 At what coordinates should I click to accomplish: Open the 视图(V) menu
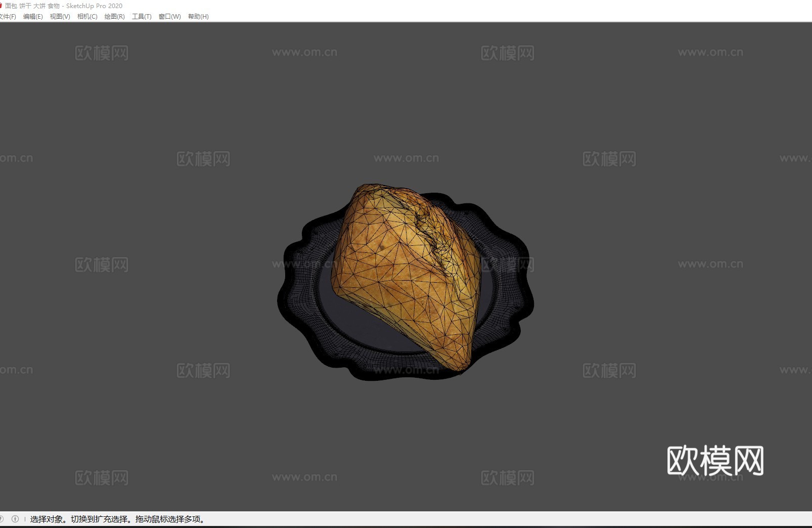pos(60,17)
